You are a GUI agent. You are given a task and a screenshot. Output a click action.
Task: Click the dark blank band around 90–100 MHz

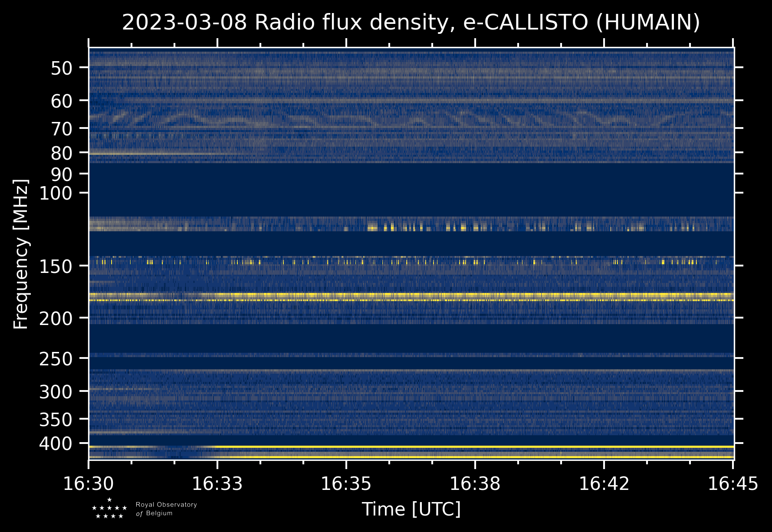[x=411, y=189]
